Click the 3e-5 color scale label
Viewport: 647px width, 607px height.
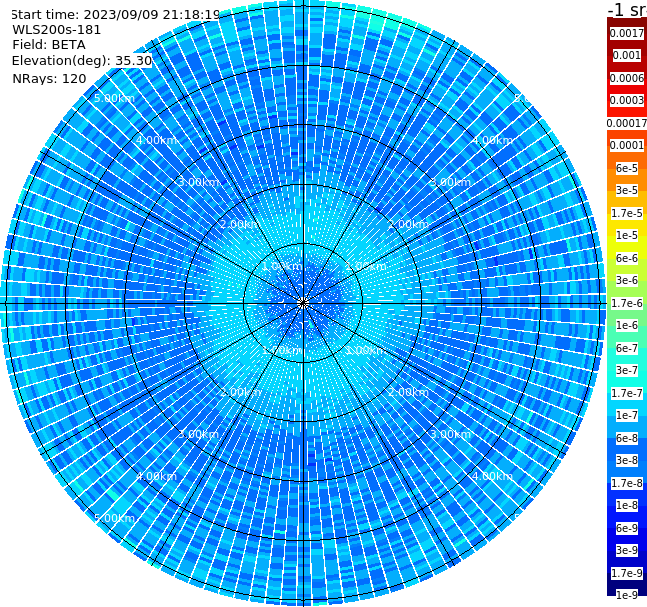627,190
